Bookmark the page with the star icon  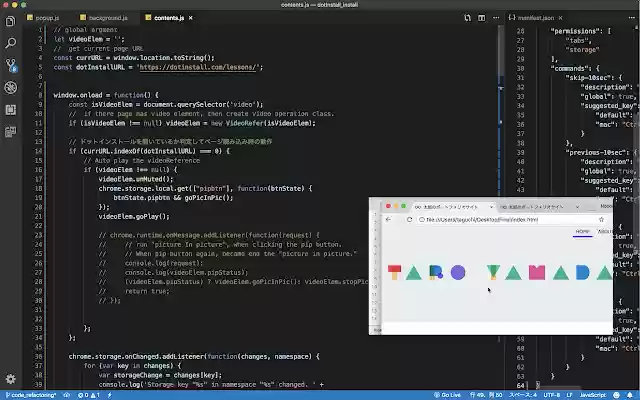pyautogui.click(x=601, y=220)
